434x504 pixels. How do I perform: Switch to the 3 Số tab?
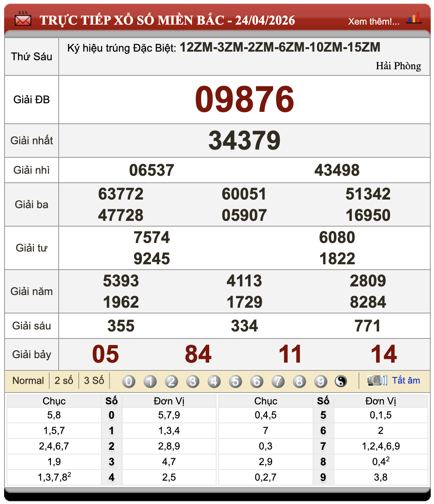(x=94, y=381)
